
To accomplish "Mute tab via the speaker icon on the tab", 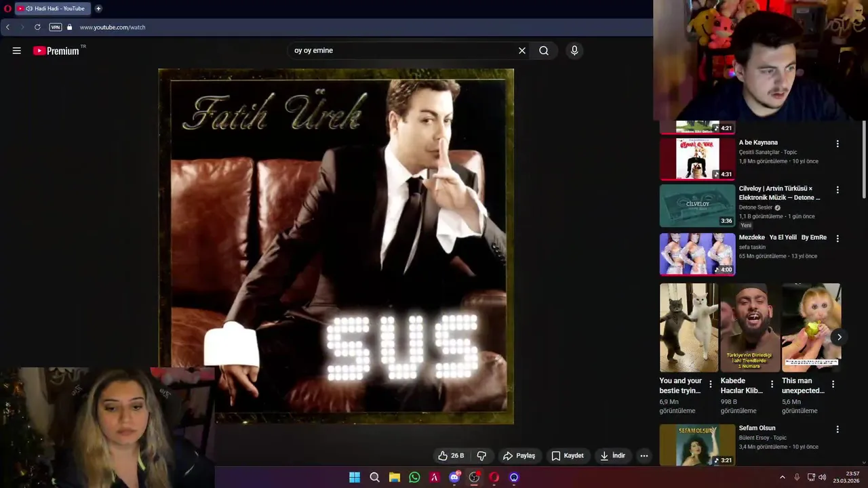I will [x=29, y=9].
